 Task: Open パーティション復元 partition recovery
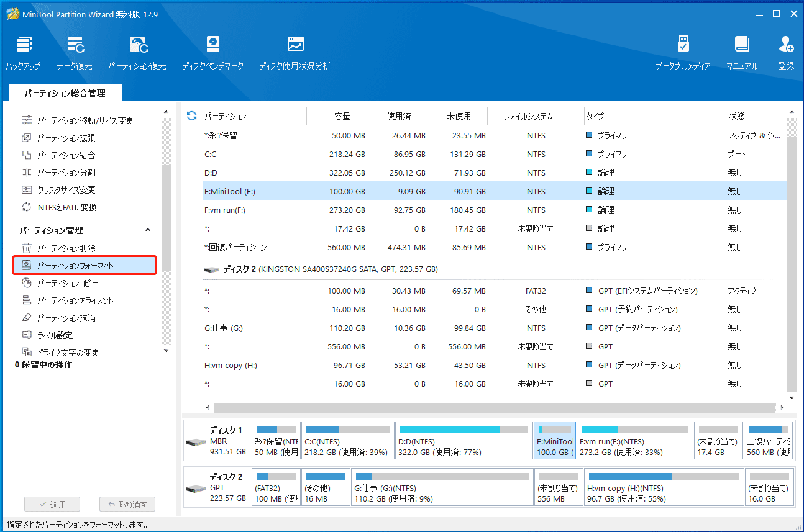137,53
